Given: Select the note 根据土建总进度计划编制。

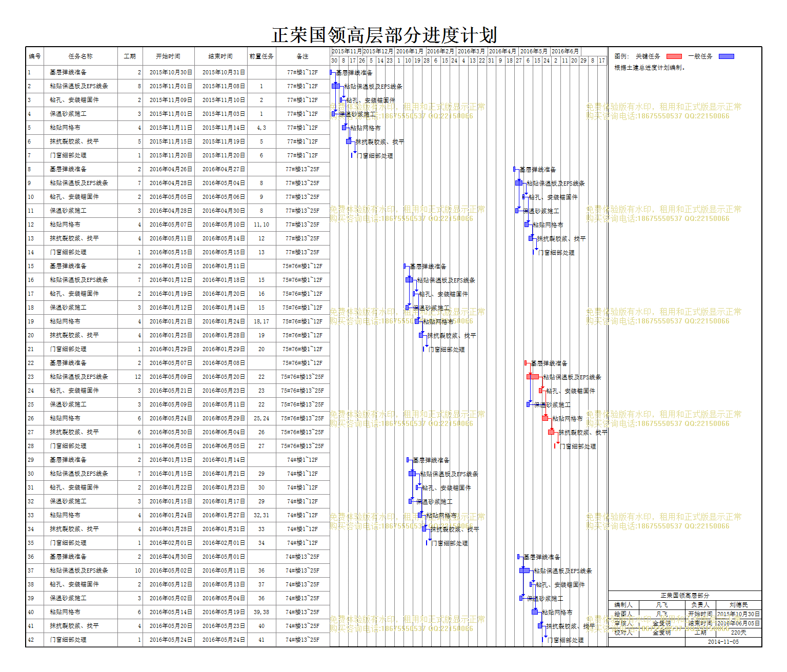Looking at the screenshot, I should [x=650, y=68].
